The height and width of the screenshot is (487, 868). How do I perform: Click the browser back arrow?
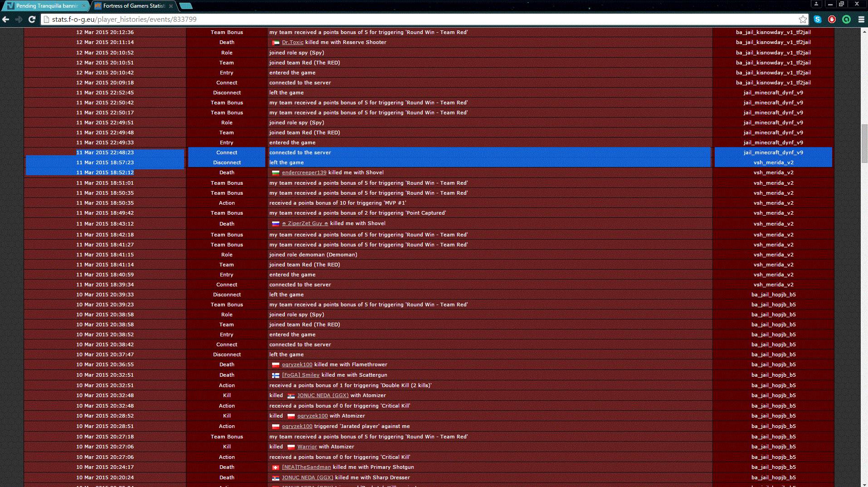click(x=6, y=19)
